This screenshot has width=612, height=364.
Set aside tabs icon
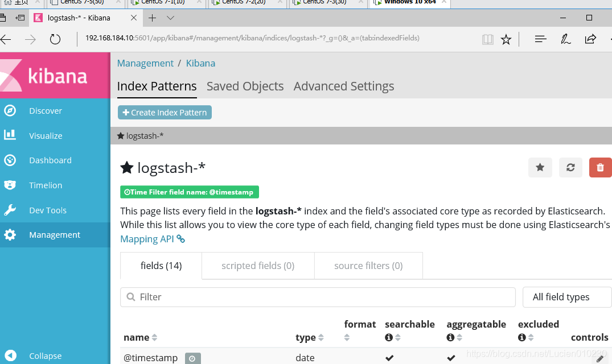[x=20, y=18]
